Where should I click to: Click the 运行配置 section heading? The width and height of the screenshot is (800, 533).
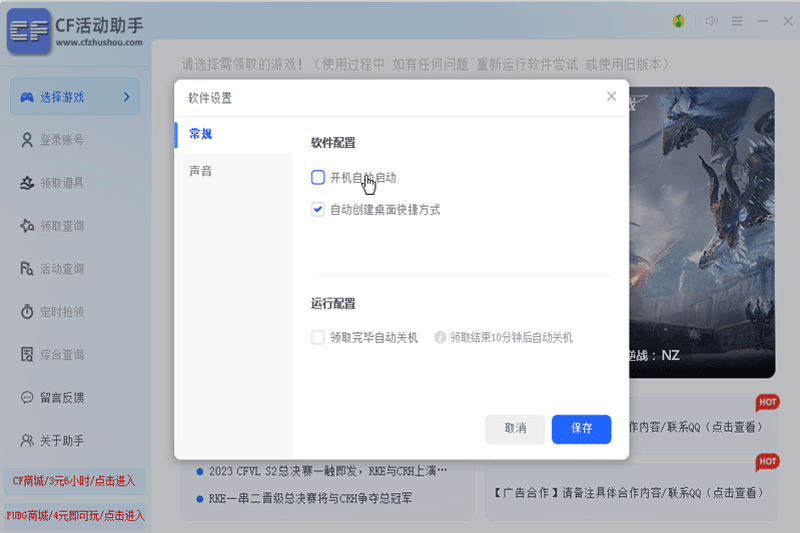point(333,304)
